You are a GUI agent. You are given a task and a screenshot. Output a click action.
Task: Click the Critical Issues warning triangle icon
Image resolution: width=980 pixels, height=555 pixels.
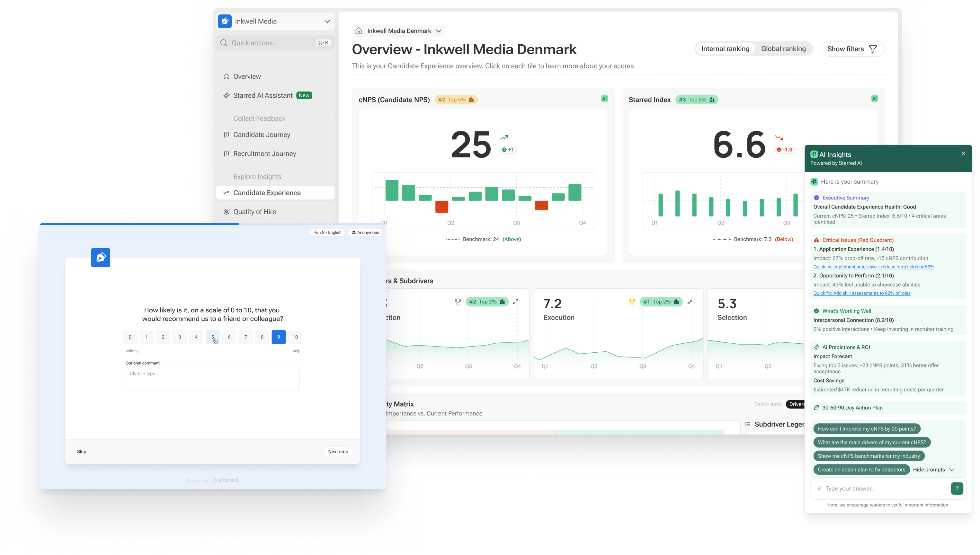pos(816,240)
